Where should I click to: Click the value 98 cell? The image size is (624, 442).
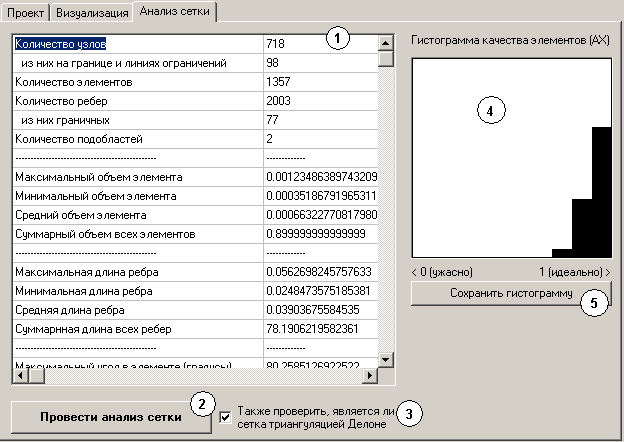(x=320, y=63)
